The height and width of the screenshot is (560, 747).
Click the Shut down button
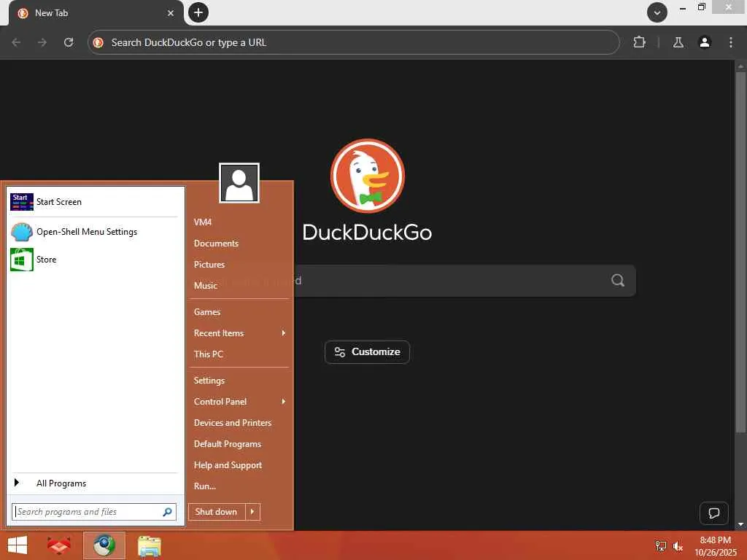[x=217, y=512]
